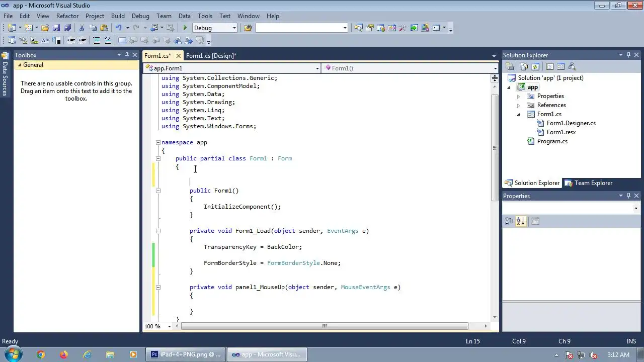Click the Add New Item icon
Image resolution: width=644 pixels, height=362 pixels.
29,28
